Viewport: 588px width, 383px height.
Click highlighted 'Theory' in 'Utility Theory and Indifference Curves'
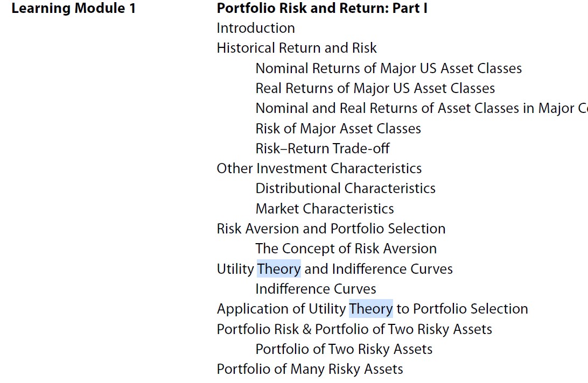279,269
